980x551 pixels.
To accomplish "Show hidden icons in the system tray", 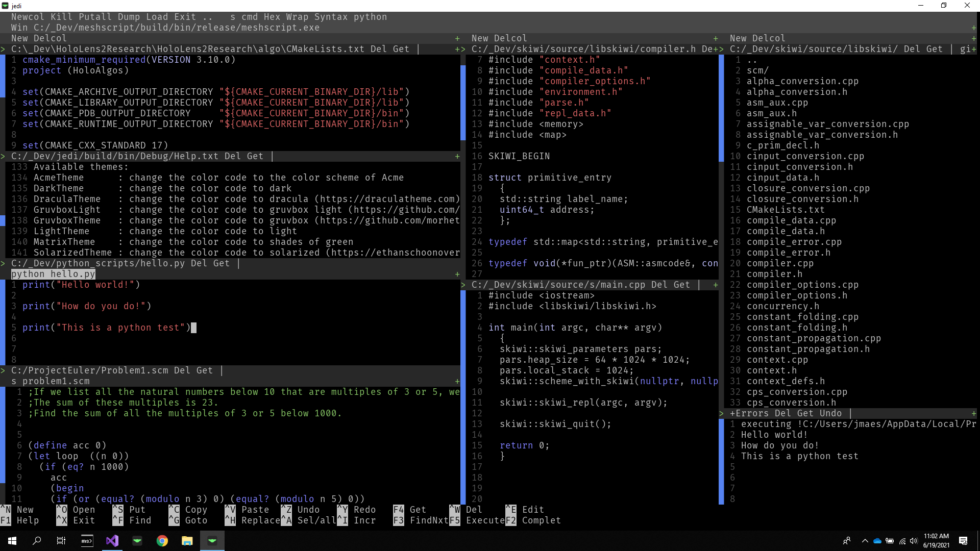I will coord(865,541).
